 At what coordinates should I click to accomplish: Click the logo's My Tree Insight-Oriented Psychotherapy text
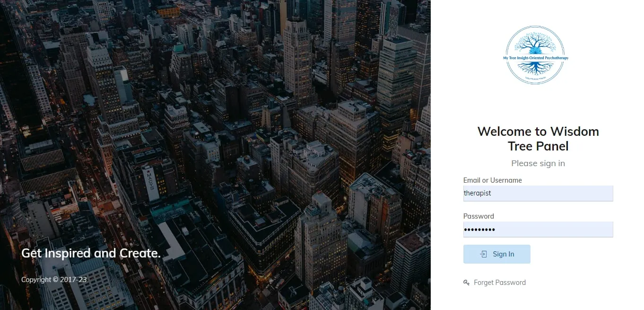[535, 58]
